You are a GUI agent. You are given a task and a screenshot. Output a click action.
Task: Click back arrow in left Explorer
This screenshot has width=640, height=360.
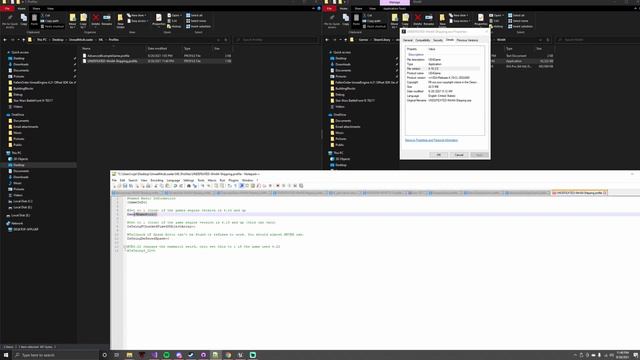tap(5, 40)
